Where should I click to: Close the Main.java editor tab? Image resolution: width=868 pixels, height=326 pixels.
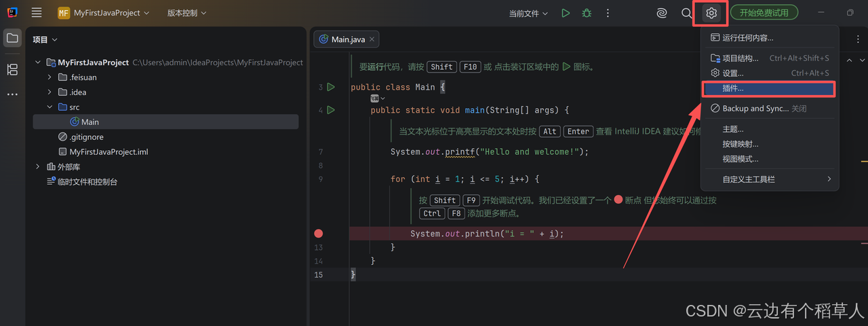click(372, 39)
